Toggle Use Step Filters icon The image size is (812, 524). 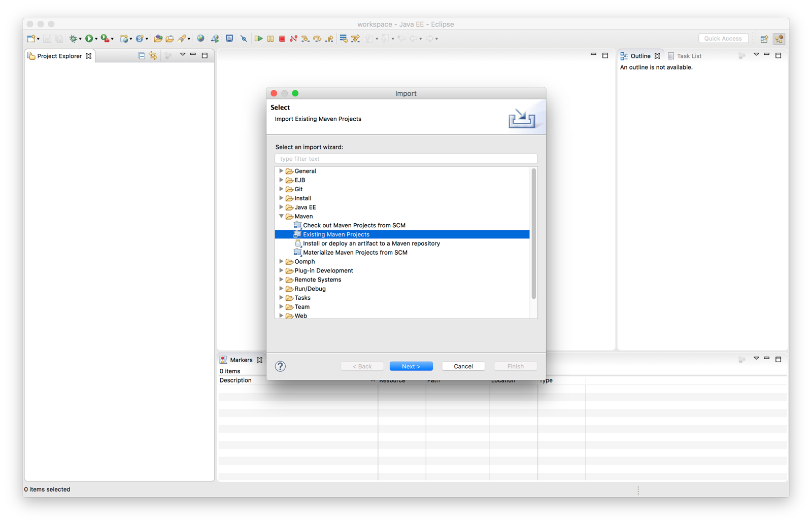(x=356, y=39)
